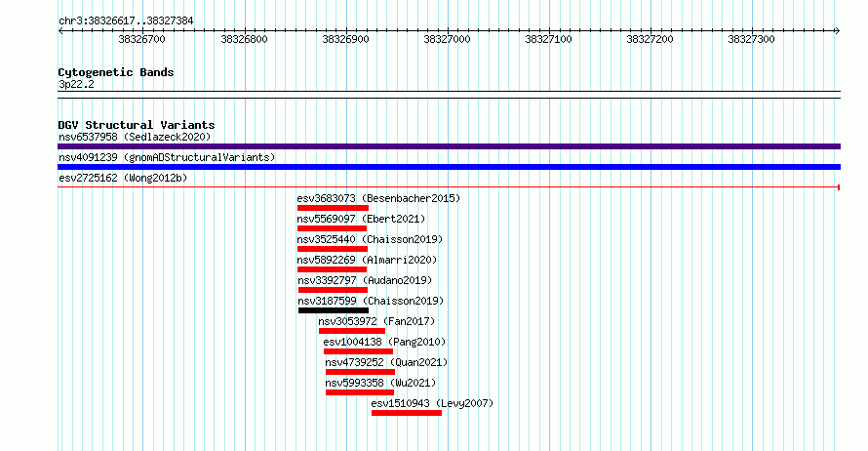Select the thin red esv2725162 line
This screenshot has width=868, height=451.
pyautogui.click(x=449, y=187)
